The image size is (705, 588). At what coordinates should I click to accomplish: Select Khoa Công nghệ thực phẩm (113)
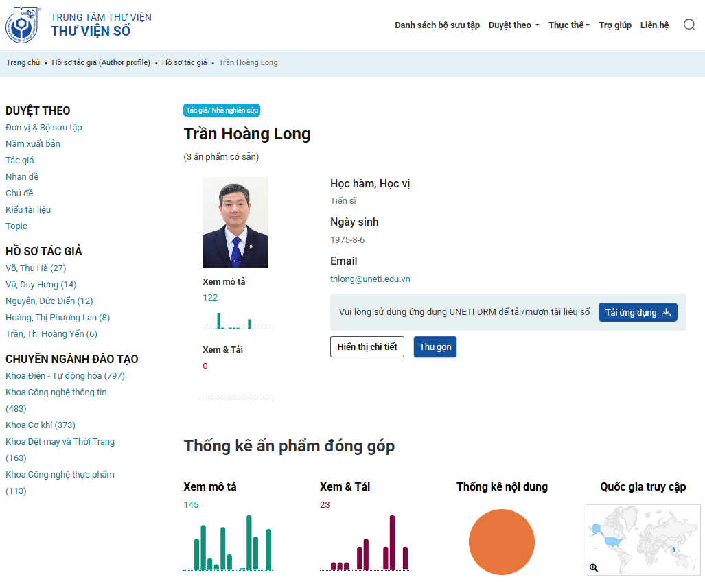60,482
